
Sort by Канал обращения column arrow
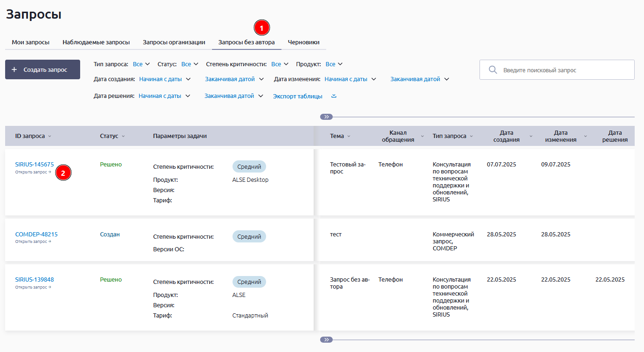pos(422,136)
